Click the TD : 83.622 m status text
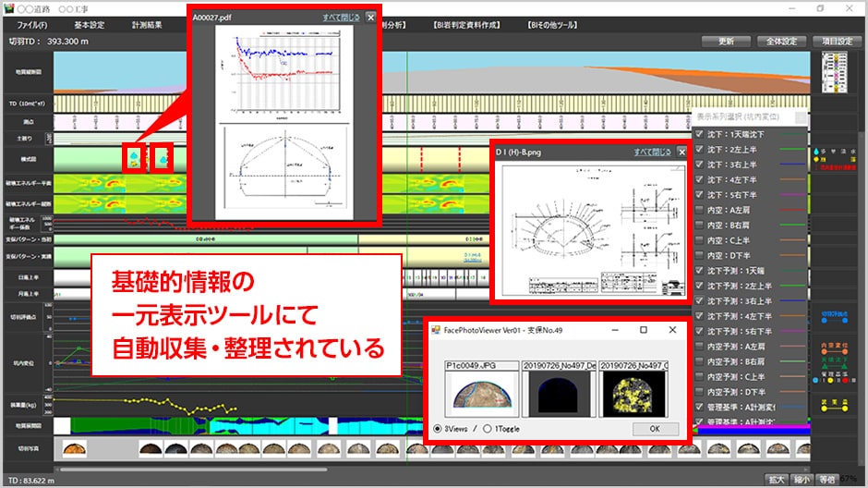 point(31,481)
